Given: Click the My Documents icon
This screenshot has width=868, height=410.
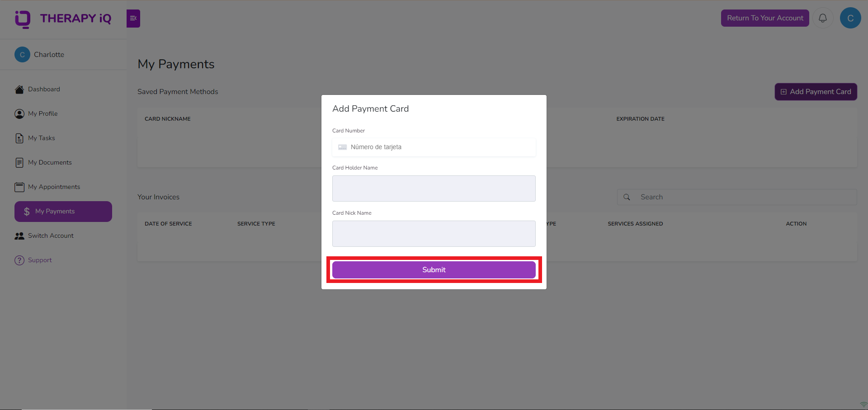Looking at the screenshot, I should tap(19, 162).
